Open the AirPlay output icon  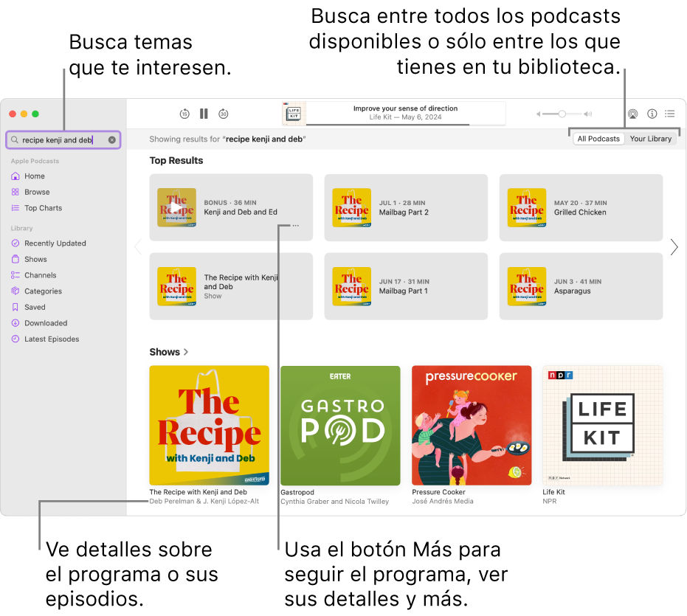[632, 114]
